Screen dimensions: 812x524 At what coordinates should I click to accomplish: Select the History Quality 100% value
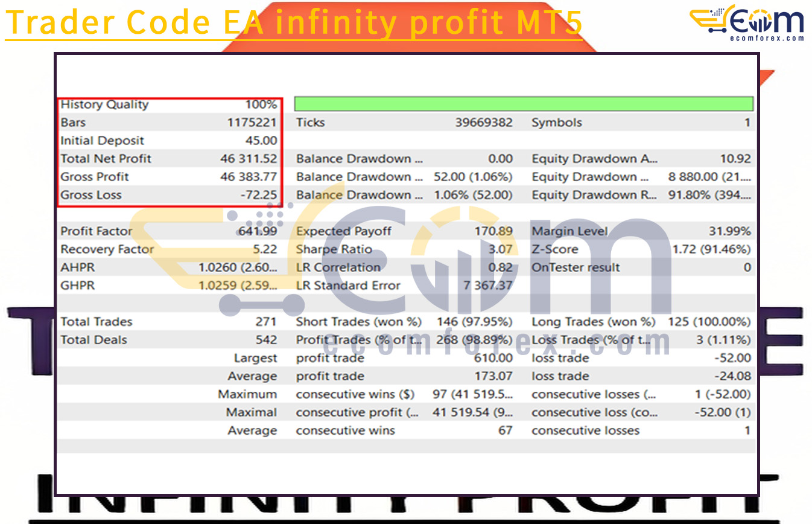point(261,104)
